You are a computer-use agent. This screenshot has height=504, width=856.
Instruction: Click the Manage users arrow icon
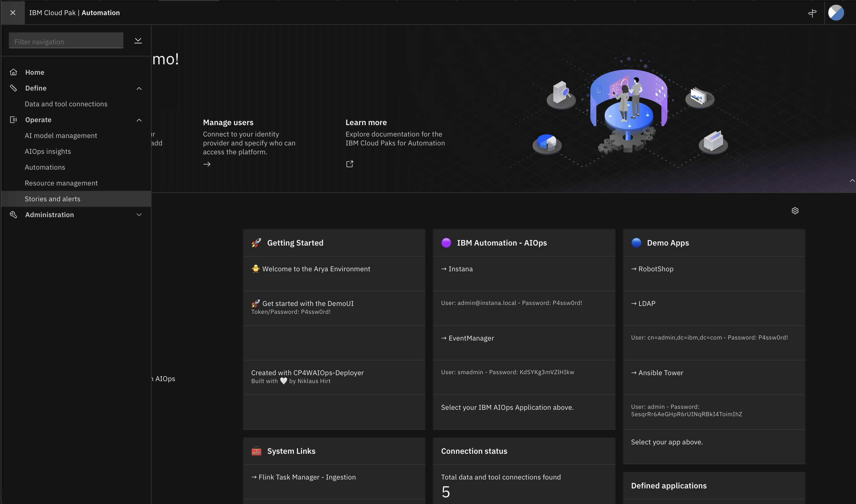tap(207, 164)
